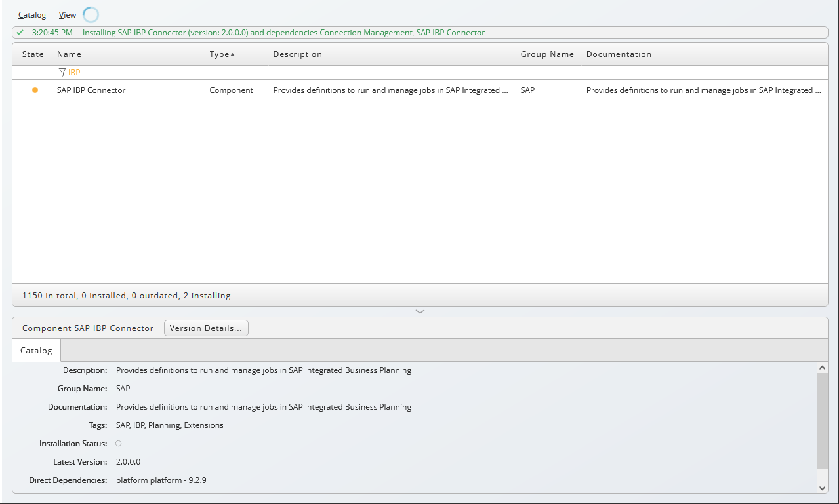Screen dimensions: 839x504
Task: Click the loading spinner icon
Action: coord(91,14)
